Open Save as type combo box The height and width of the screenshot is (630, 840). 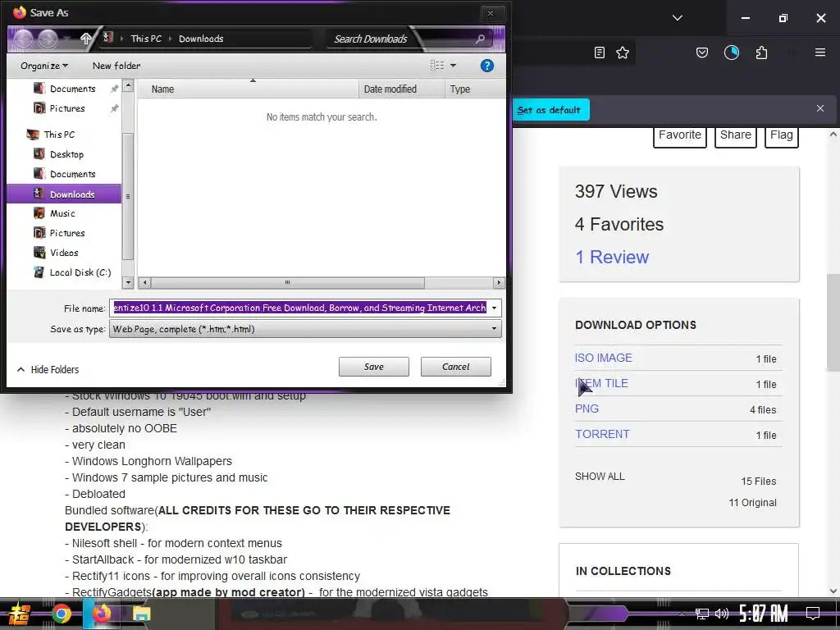[305, 329]
